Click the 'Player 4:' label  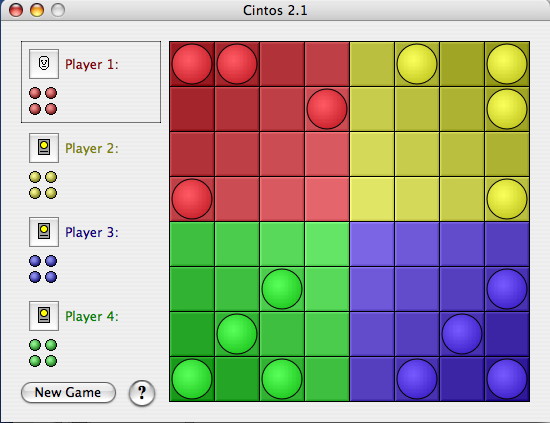coord(92,316)
